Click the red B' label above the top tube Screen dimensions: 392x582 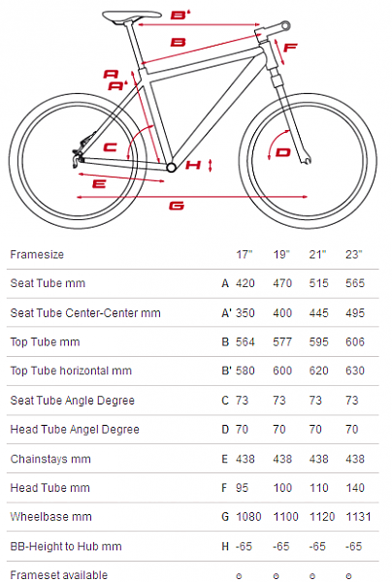[x=180, y=16]
